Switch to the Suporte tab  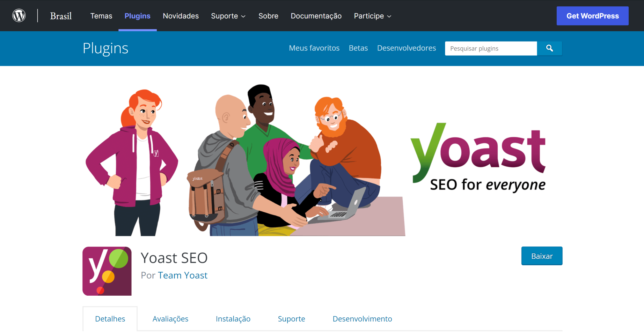pyautogui.click(x=291, y=318)
